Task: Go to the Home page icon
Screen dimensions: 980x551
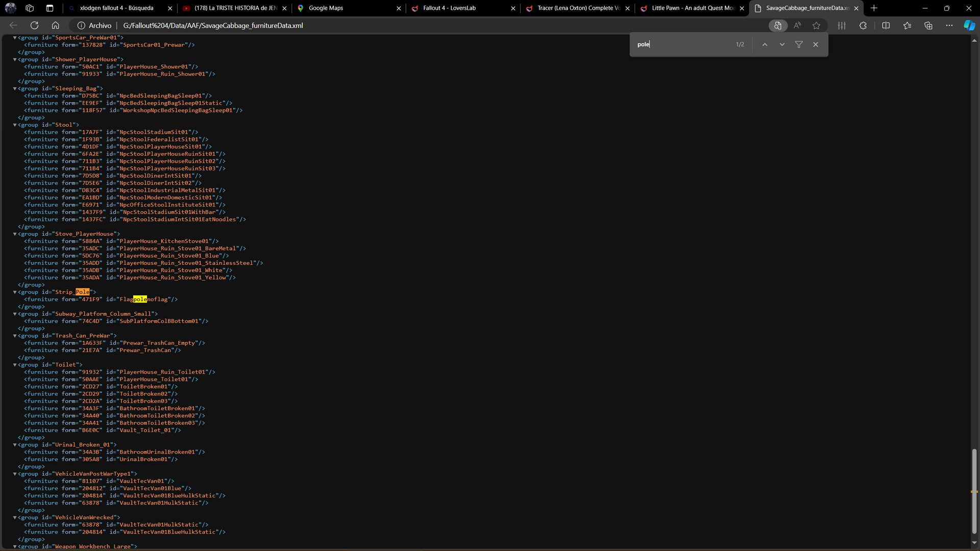Action: 56,26
